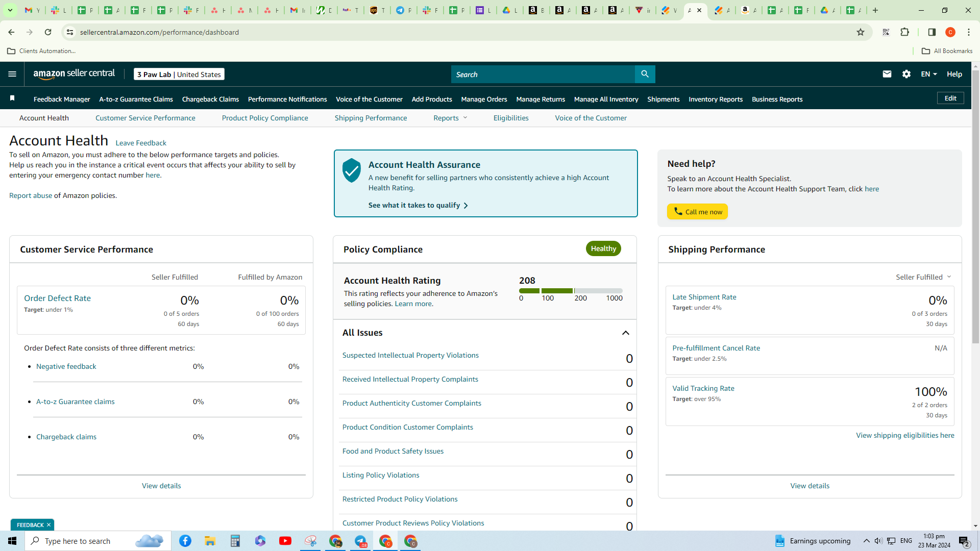Open YouTube from the taskbar

coord(285,541)
